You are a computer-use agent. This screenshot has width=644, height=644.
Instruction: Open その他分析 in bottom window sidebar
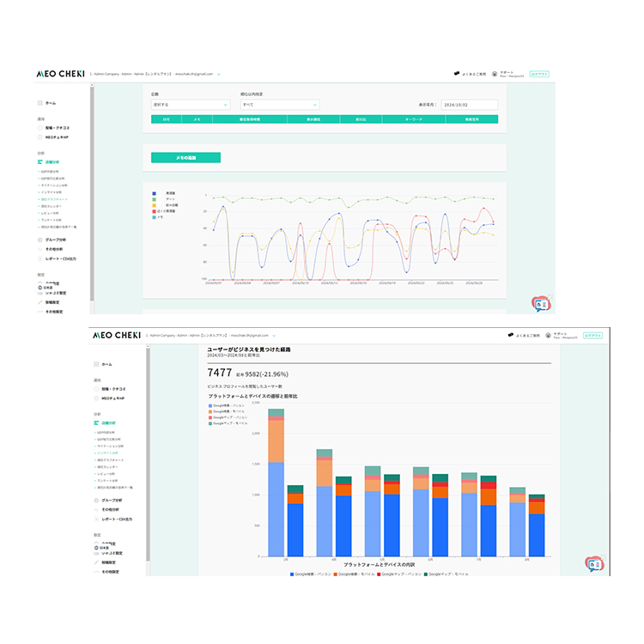[x=110, y=510]
